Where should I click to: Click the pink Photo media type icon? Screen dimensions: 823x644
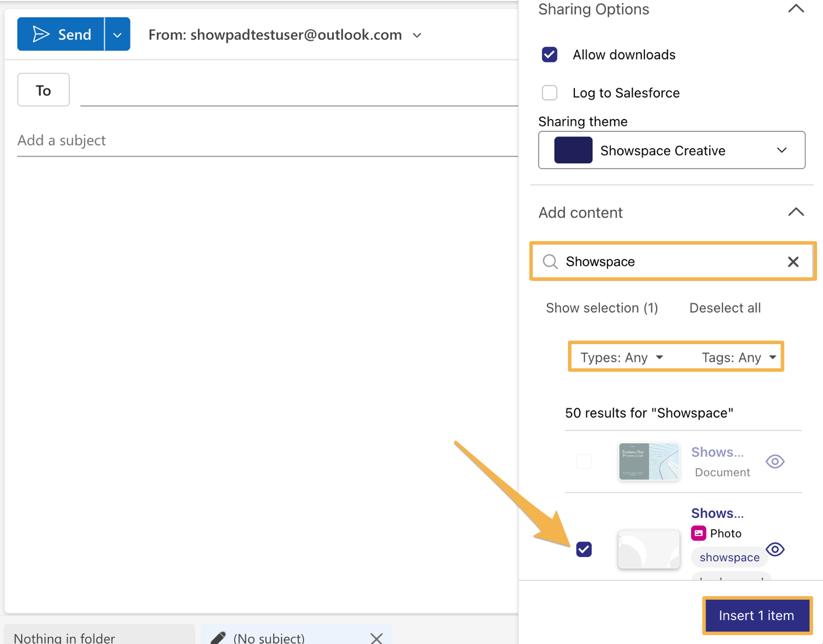(x=698, y=533)
